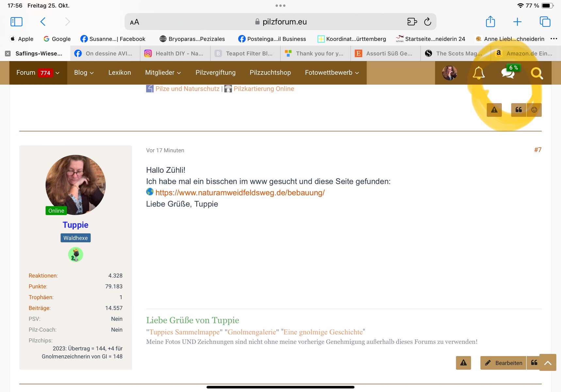Quote the upper post with quote icon
561x392 pixels.
click(519, 110)
